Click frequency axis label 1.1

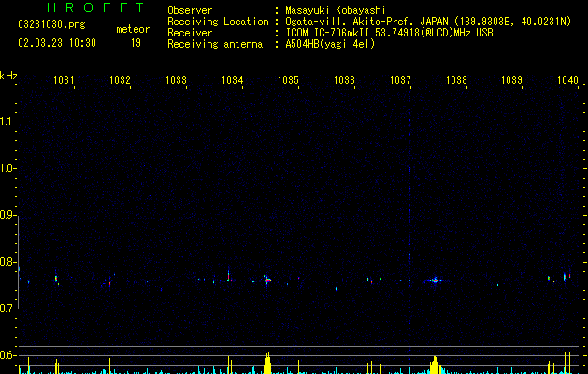[7, 122]
